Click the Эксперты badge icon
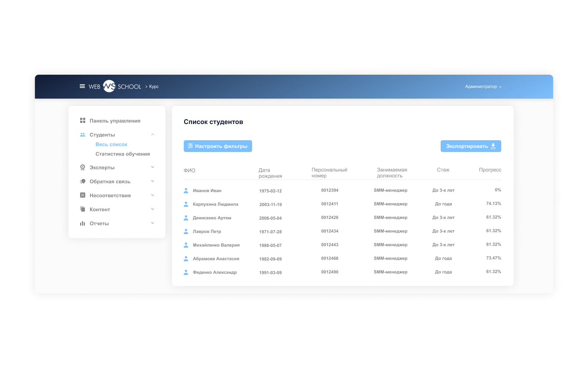 click(83, 167)
